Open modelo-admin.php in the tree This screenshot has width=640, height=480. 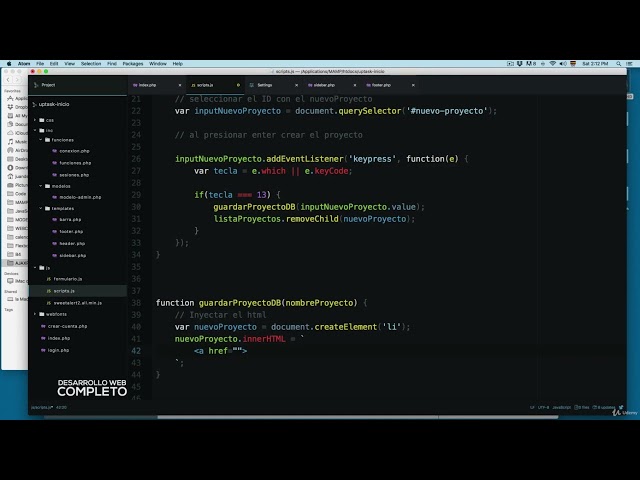tap(80, 197)
